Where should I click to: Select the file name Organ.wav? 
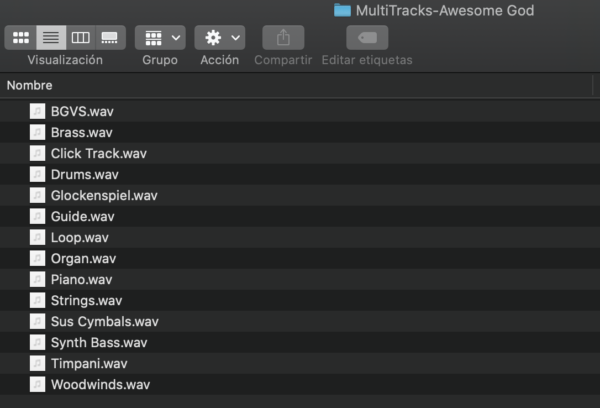(83, 259)
